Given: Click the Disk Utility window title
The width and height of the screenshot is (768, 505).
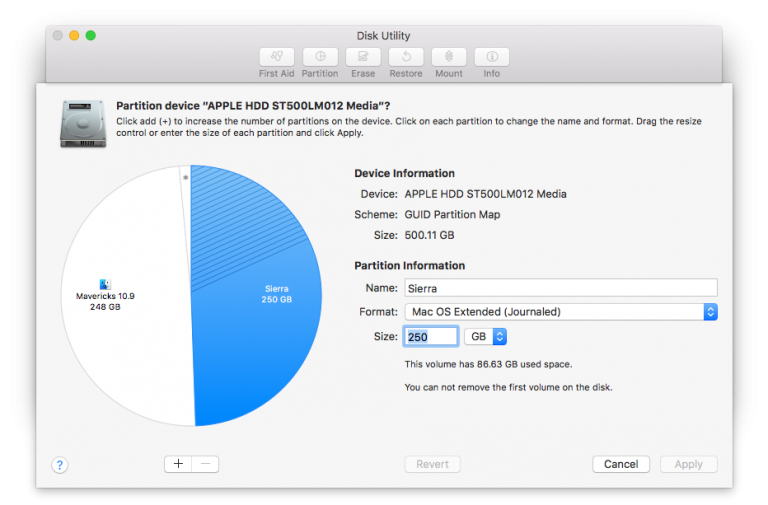Looking at the screenshot, I should (x=384, y=36).
